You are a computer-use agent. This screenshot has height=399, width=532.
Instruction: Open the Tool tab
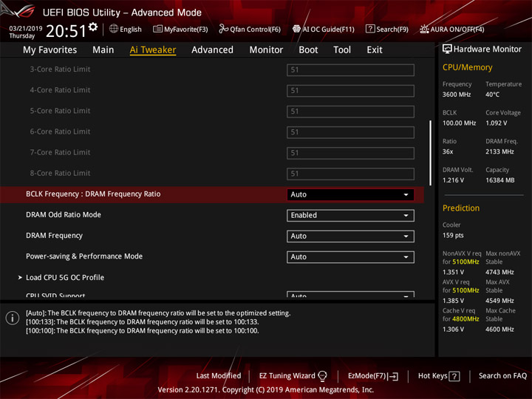coord(342,50)
